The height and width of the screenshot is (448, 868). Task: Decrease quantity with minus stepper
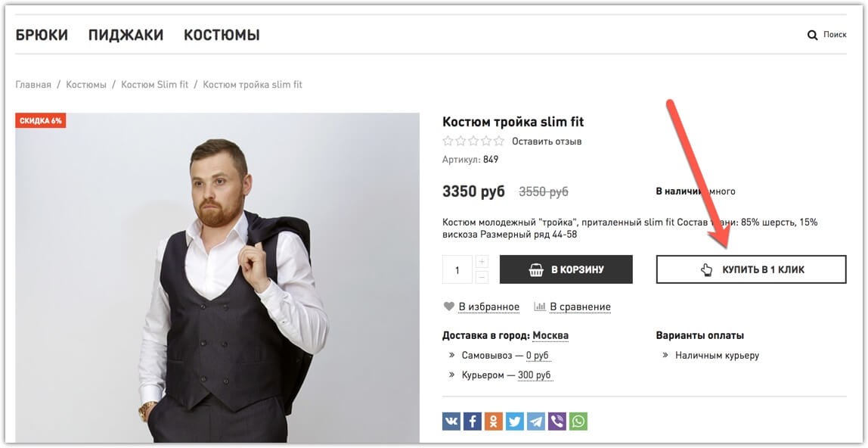pos(482,277)
